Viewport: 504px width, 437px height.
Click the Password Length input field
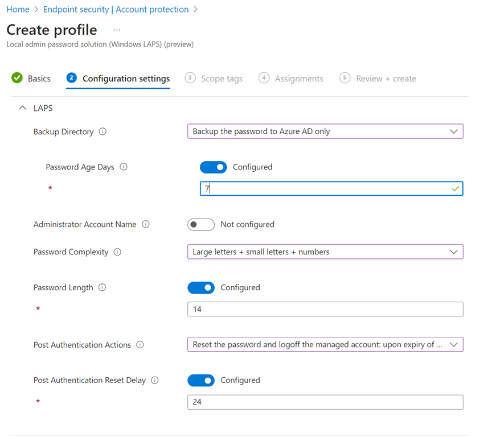click(x=325, y=310)
